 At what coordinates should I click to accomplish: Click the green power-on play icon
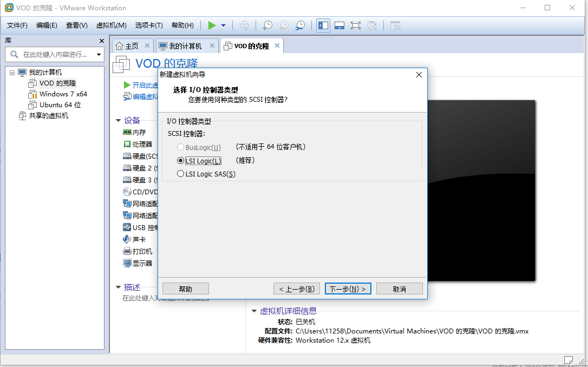coord(212,25)
